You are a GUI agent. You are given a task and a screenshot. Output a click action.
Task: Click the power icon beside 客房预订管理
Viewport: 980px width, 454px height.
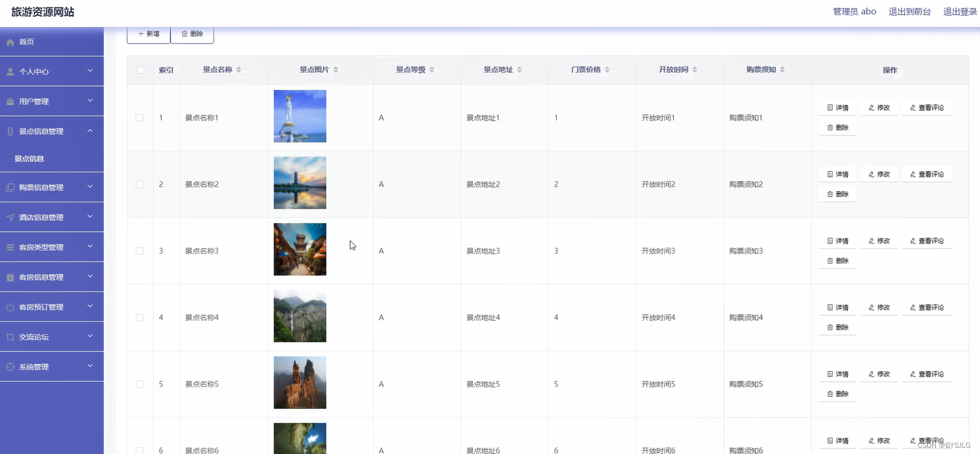click(10, 307)
